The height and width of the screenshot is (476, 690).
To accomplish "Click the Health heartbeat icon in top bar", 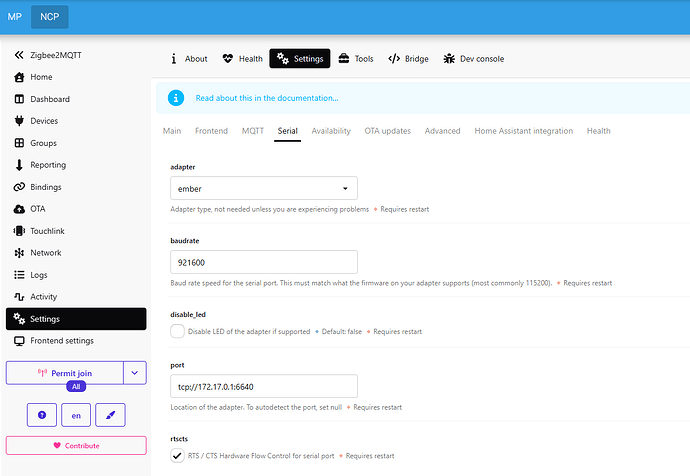I will pos(228,59).
